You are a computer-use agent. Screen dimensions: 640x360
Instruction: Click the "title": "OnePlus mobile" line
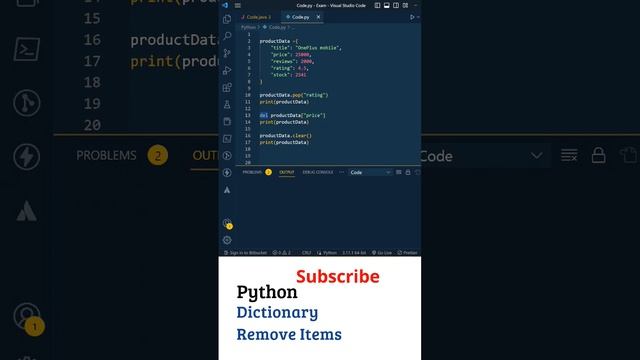(x=306, y=48)
